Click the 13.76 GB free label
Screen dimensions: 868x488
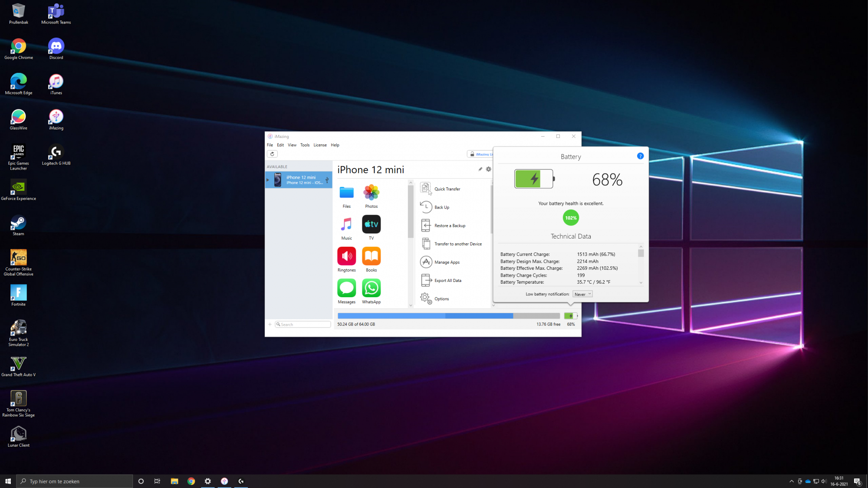548,324
